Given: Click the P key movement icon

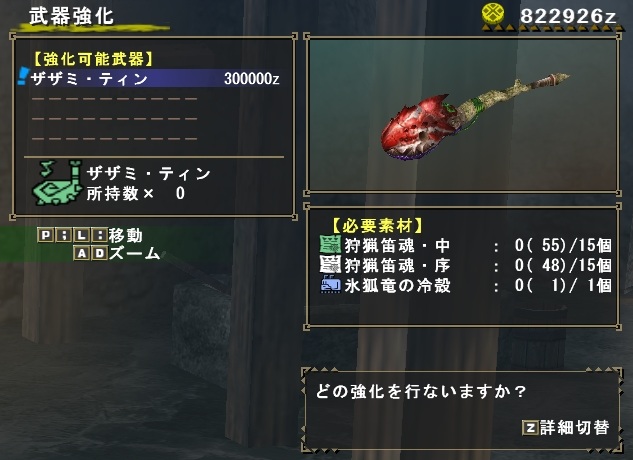Looking at the screenshot, I should point(46,235).
